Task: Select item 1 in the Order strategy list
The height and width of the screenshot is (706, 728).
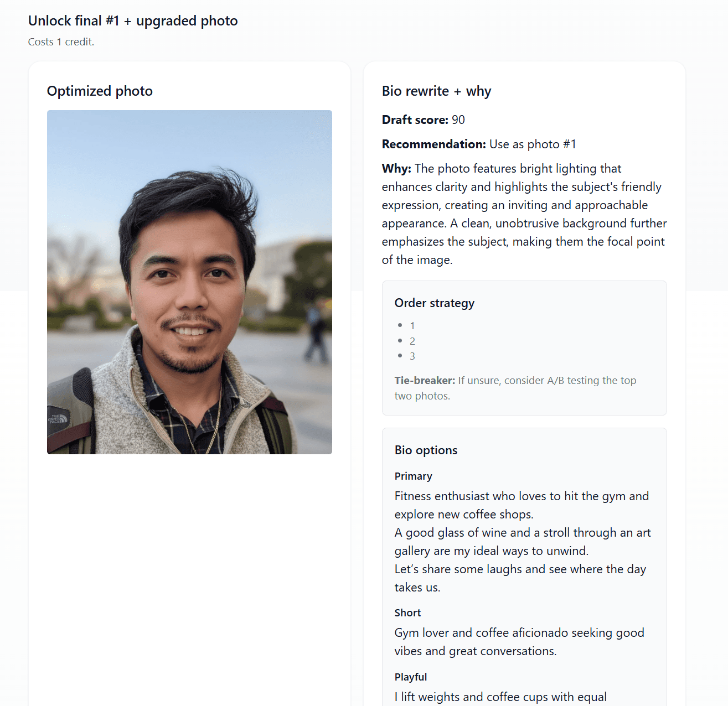Action: pos(412,326)
